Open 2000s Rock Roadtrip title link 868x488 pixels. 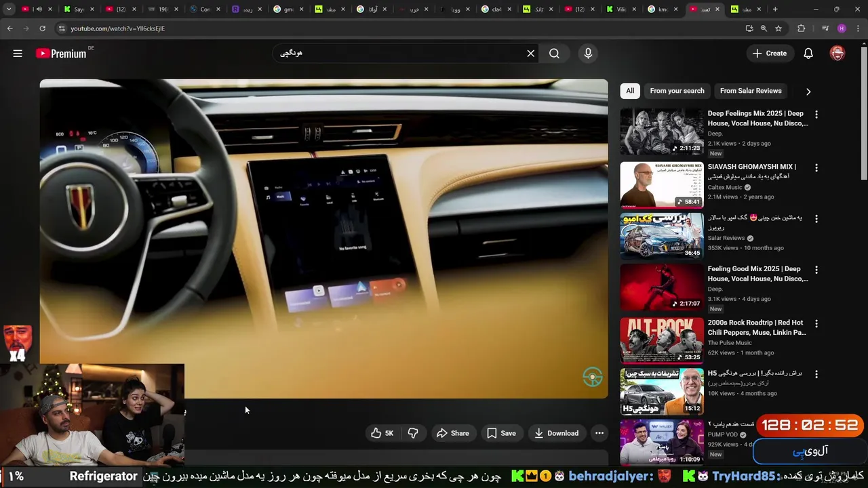[757, 327]
